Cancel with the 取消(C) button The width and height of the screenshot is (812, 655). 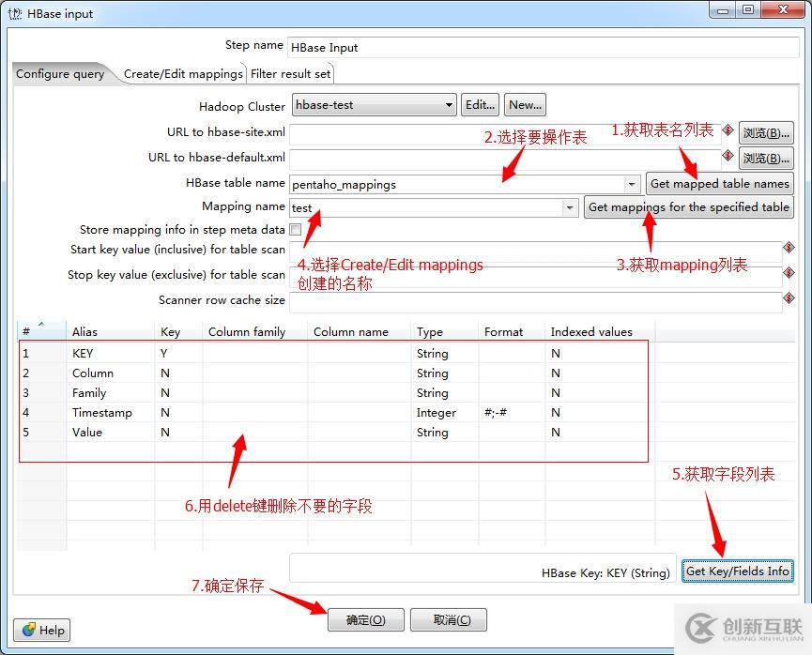click(x=449, y=619)
